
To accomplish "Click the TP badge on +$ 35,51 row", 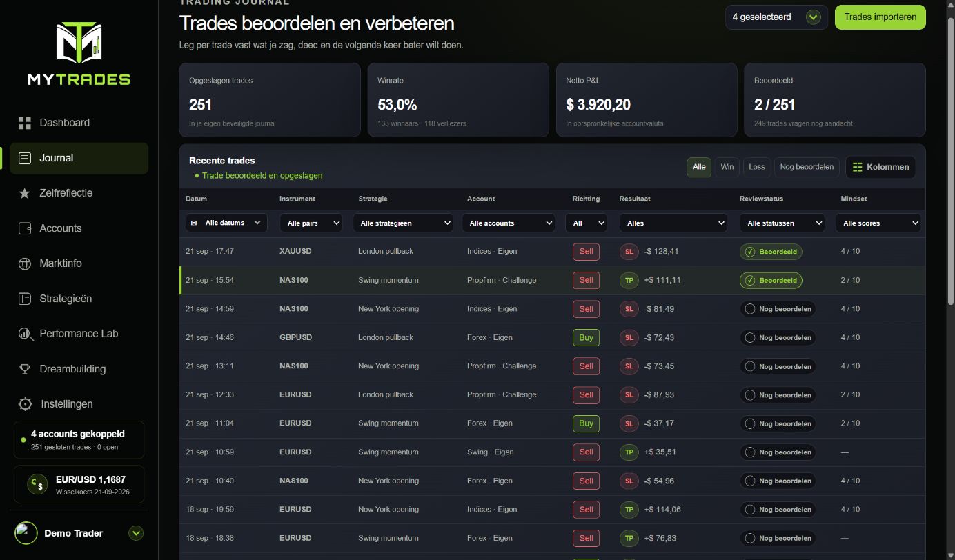I will tap(629, 452).
